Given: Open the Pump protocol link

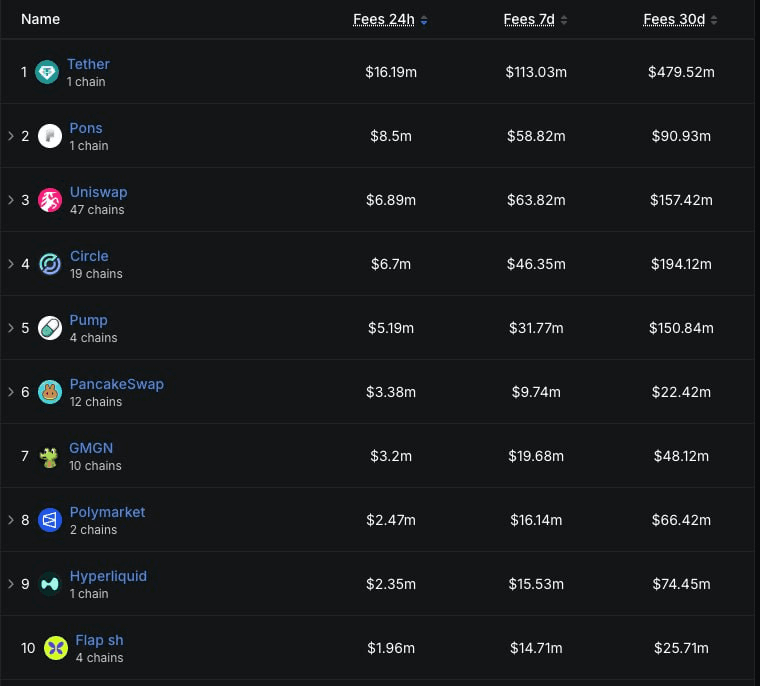Looking at the screenshot, I should tap(88, 320).
